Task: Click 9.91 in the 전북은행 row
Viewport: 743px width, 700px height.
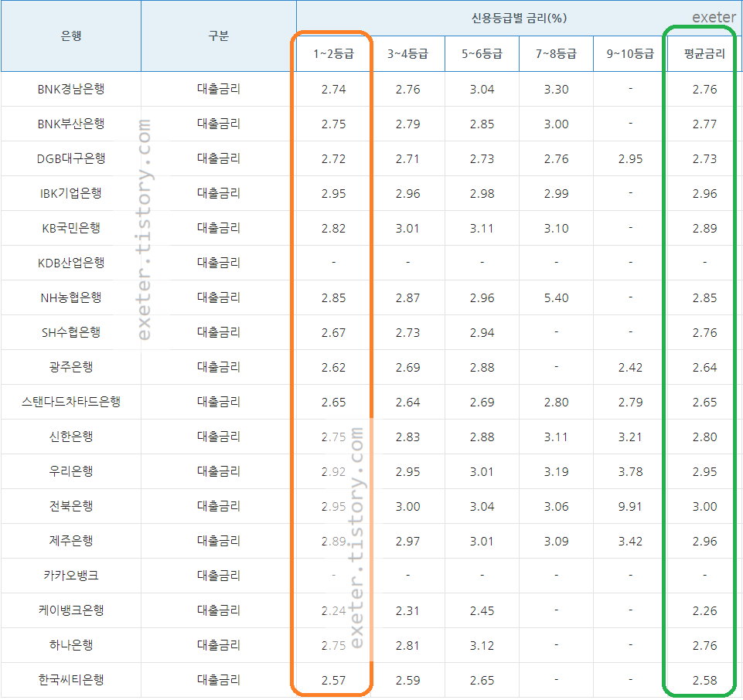Action: pyautogui.click(x=630, y=507)
